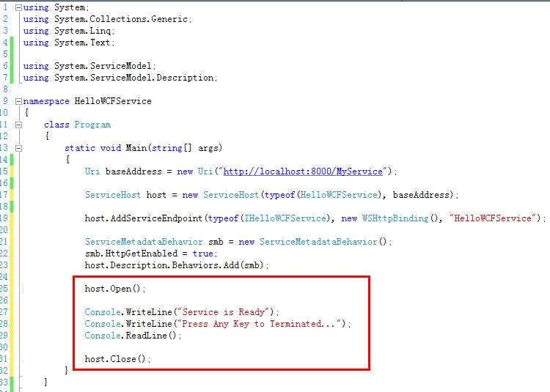Collapse the Main method block
This screenshot has height=392, width=550.
click(18, 148)
